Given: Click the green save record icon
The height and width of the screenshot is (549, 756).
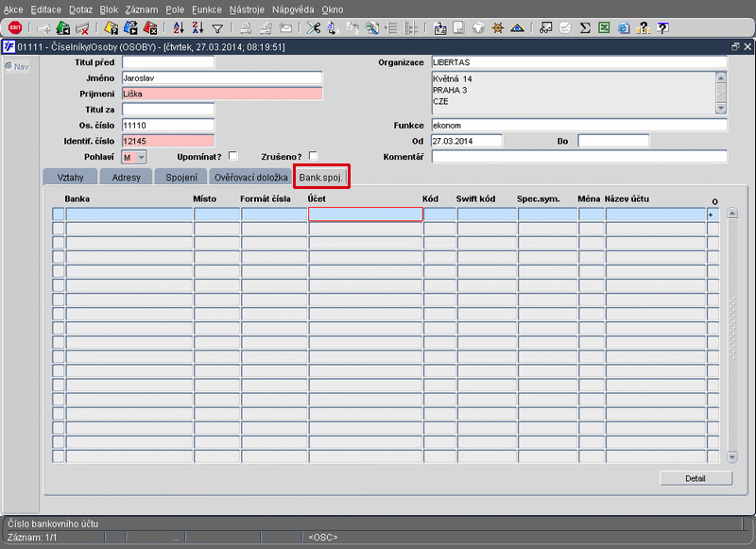Looking at the screenshot, I should [x=63, y=28].
